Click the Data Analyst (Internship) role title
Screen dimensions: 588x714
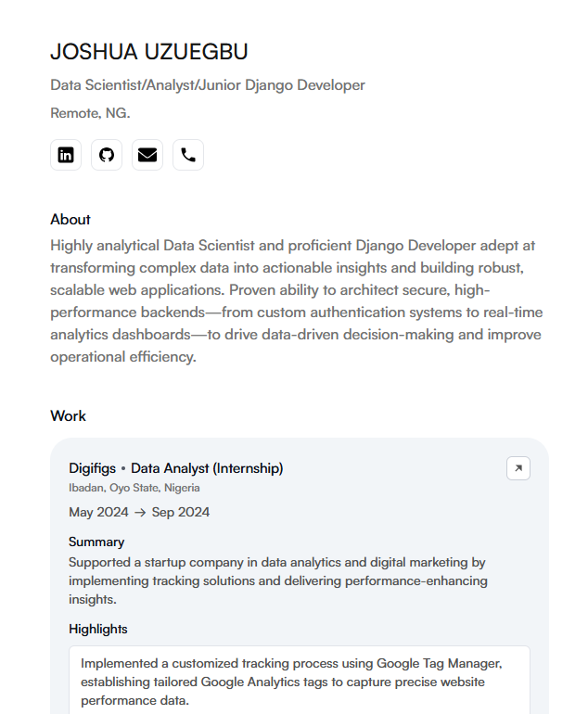click(207, 468)
